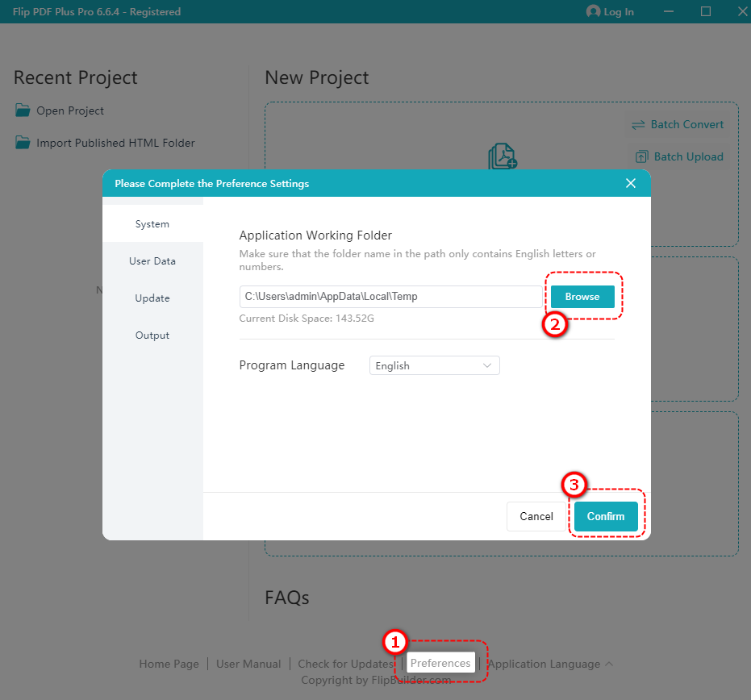
Task: Click the Batch Upload label
Action: coord(689,156)
